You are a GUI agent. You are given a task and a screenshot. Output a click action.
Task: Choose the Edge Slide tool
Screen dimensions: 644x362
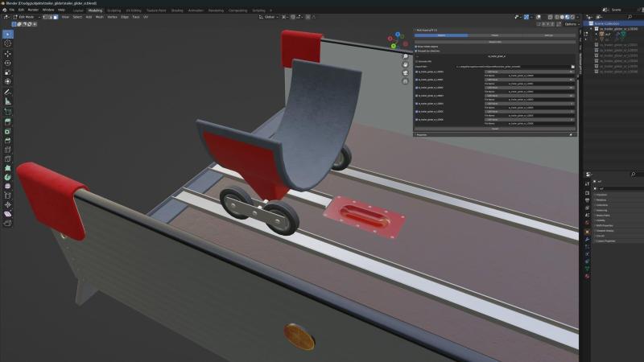pos(8,195)
